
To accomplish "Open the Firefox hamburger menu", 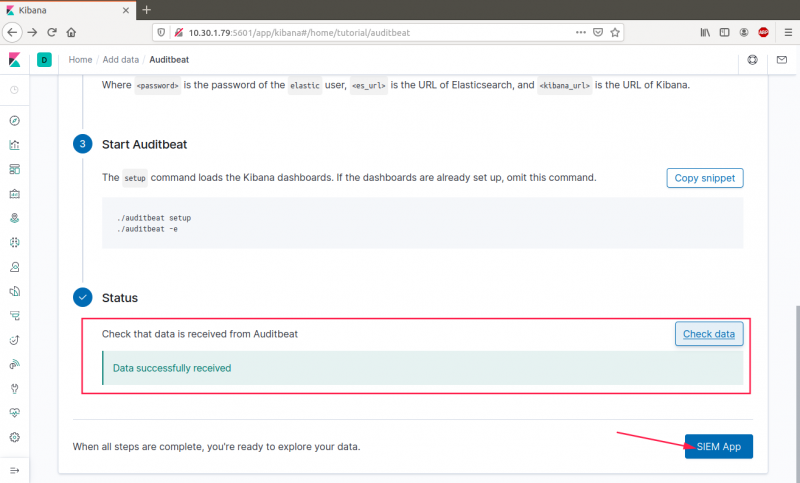I will (x=785, y=32).
